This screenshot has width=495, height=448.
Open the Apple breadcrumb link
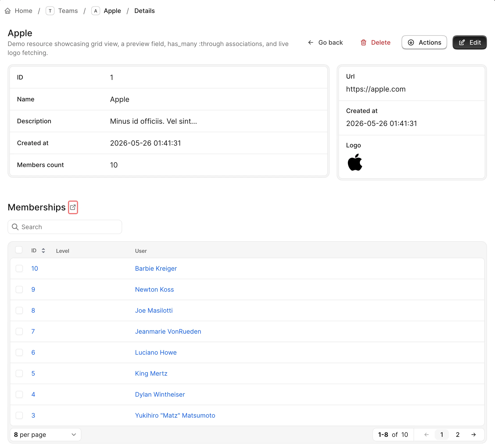click(112, 11)
